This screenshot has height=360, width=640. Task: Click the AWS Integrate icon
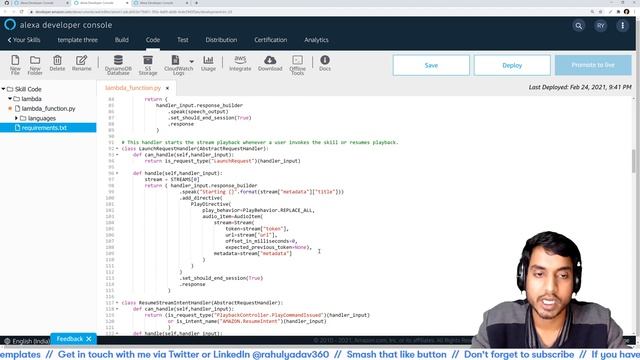pyautogui.click(x=240, y=63)
